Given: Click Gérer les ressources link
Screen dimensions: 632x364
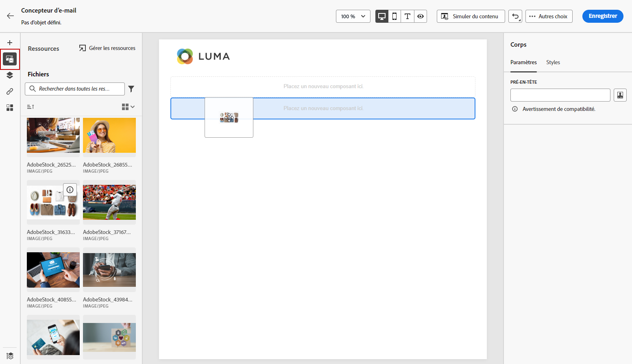Looking at the screenshot, I should (107, 48).
